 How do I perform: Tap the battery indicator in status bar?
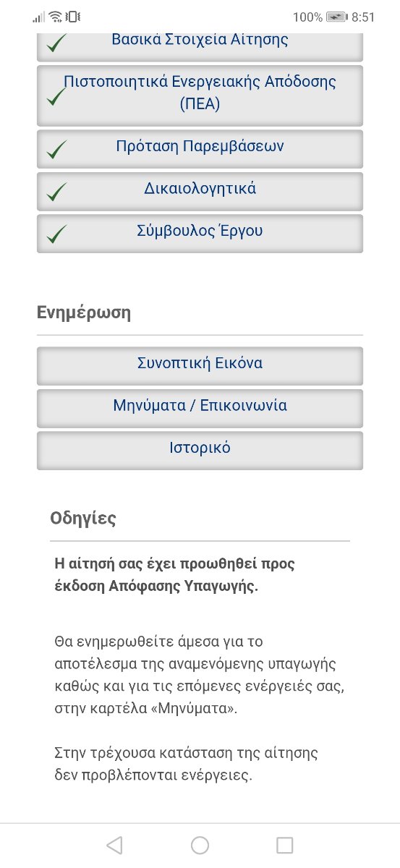336,17
